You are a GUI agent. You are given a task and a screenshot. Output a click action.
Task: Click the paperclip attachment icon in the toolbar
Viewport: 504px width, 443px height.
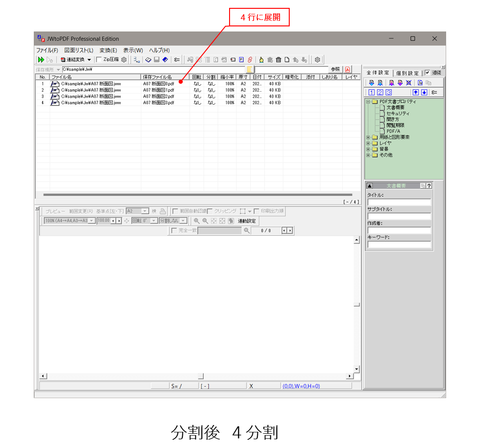point(249,59)
